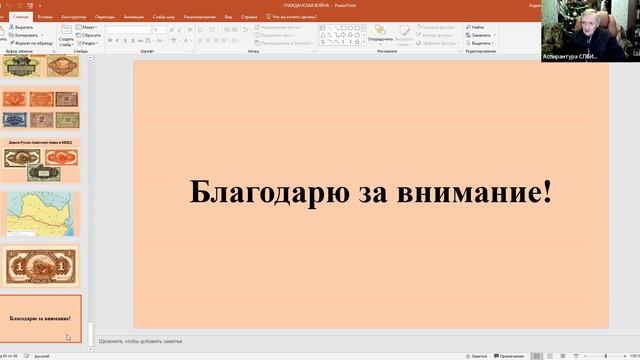This screenshot has height=360, width=640.
Task: Open Shape Outline (Контур фигуры) menu
Action: tap(435, 35)
